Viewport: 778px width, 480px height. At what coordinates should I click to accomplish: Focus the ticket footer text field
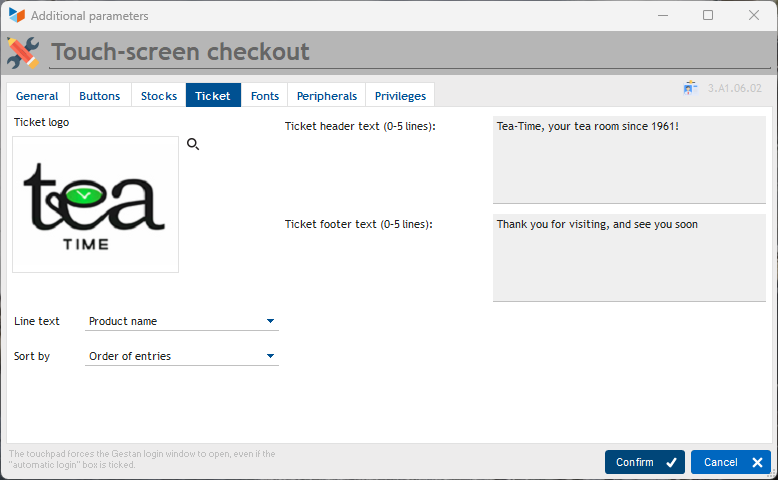[x=628, y=257]
